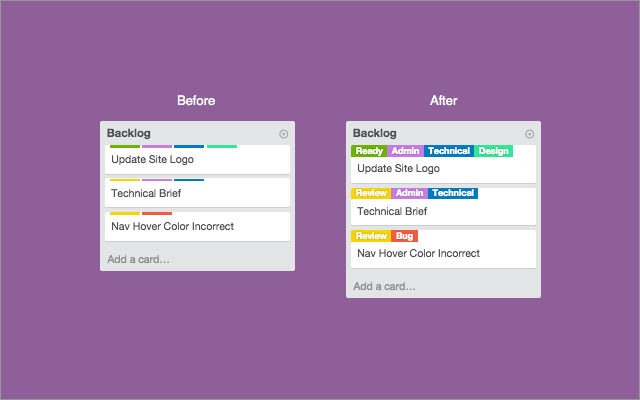
Task: Click the Backlog title of the Before list
Action: pyautogui.click(x=129, y=133)
